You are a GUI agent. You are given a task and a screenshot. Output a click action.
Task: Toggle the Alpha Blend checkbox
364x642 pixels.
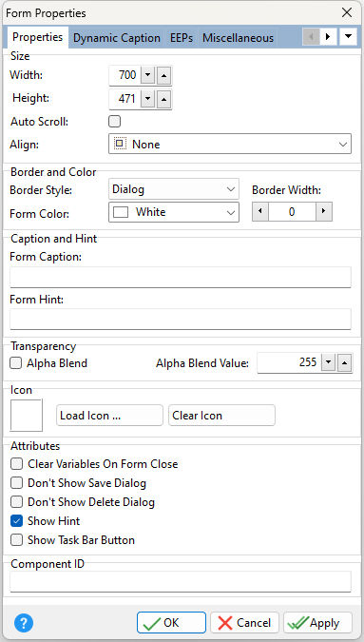pyautogui.click(x=16, y=363)
